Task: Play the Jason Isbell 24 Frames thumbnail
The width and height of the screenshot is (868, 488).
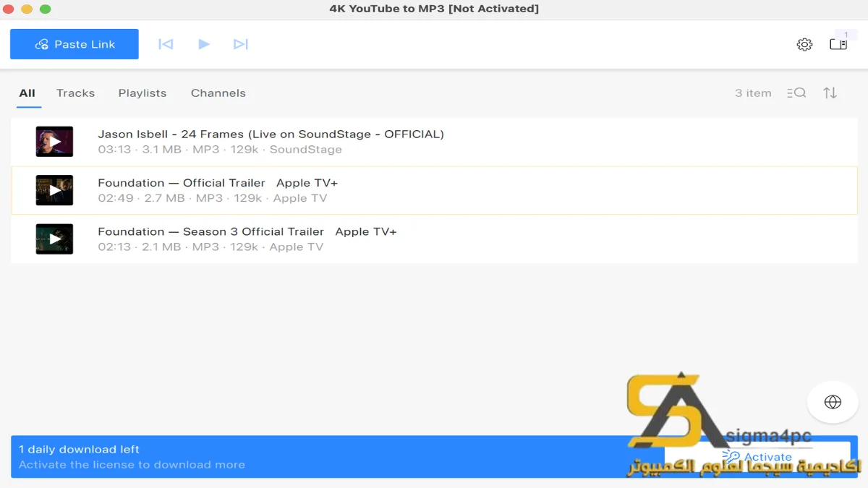Action: (55, 142)
